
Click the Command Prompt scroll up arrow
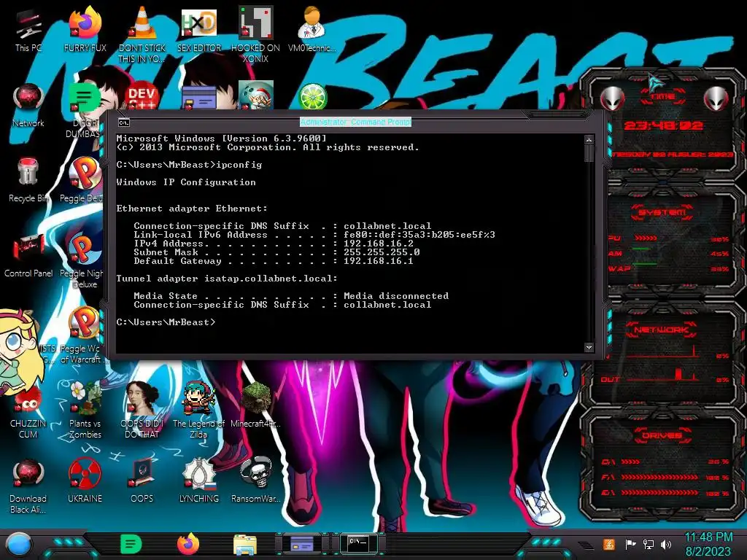589,140
